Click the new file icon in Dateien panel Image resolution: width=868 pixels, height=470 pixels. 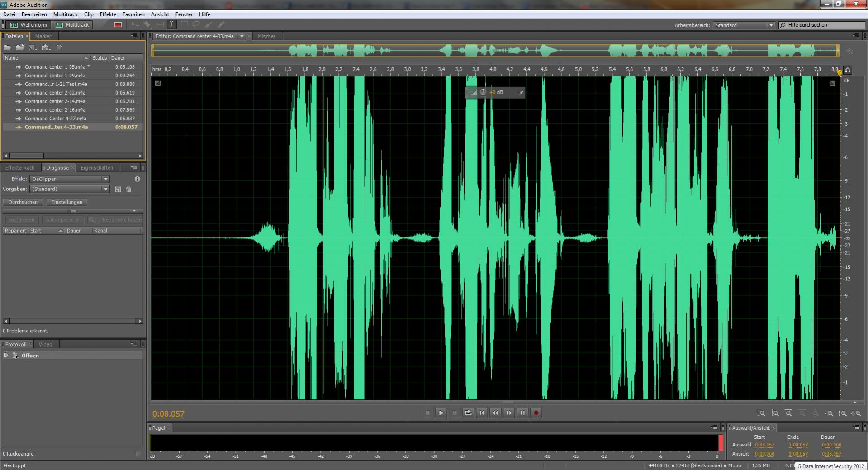(32, 47)
